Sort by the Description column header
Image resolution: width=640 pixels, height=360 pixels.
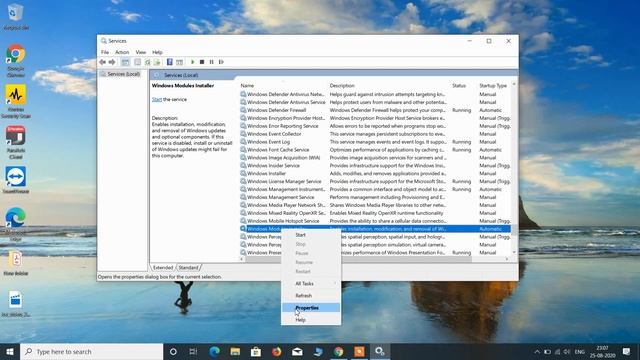tap(342, 86)
